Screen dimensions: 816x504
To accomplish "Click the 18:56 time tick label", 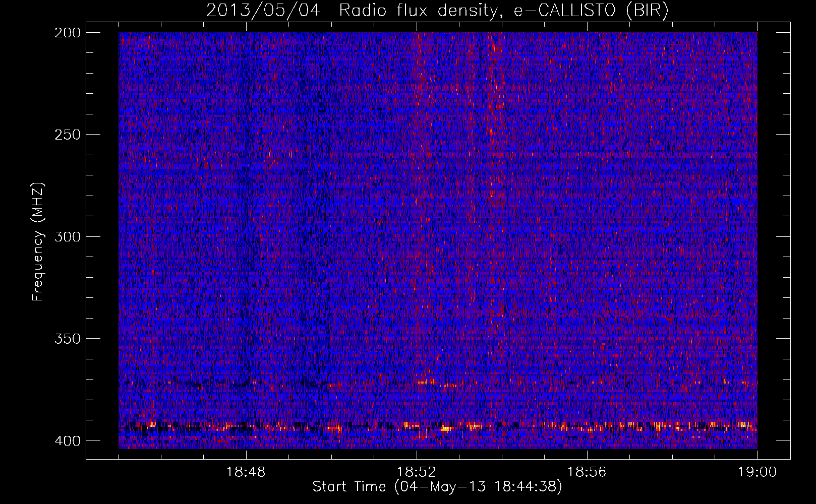I will click(x=587, y=472).
